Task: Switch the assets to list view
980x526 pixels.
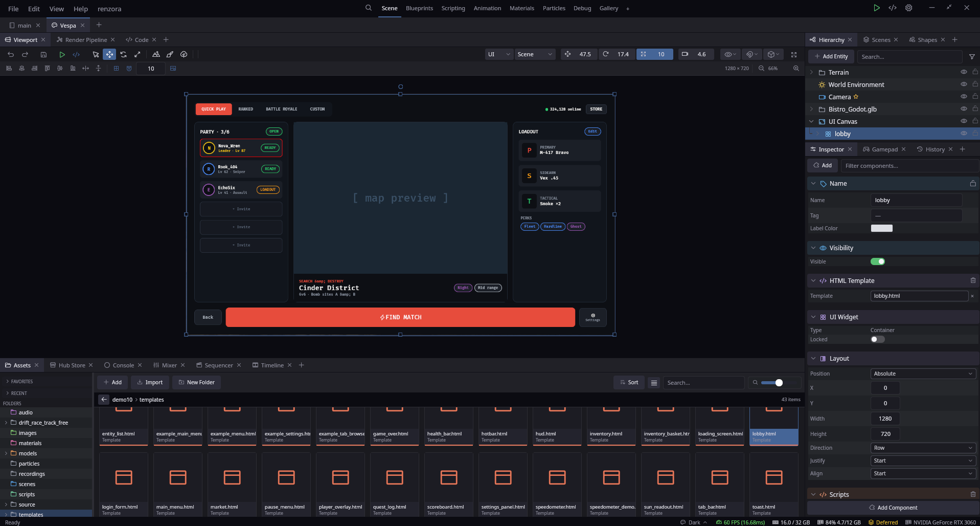Action: pyautogui.click(x=654, y=383)
